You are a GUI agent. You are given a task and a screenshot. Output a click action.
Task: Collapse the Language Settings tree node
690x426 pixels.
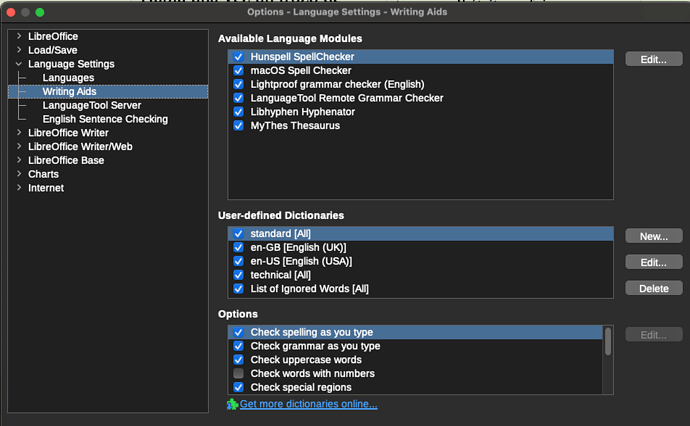click(x=19, y=64)
